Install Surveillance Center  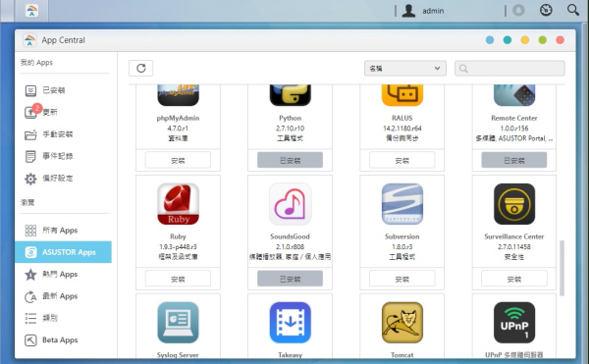pos(514,279)
